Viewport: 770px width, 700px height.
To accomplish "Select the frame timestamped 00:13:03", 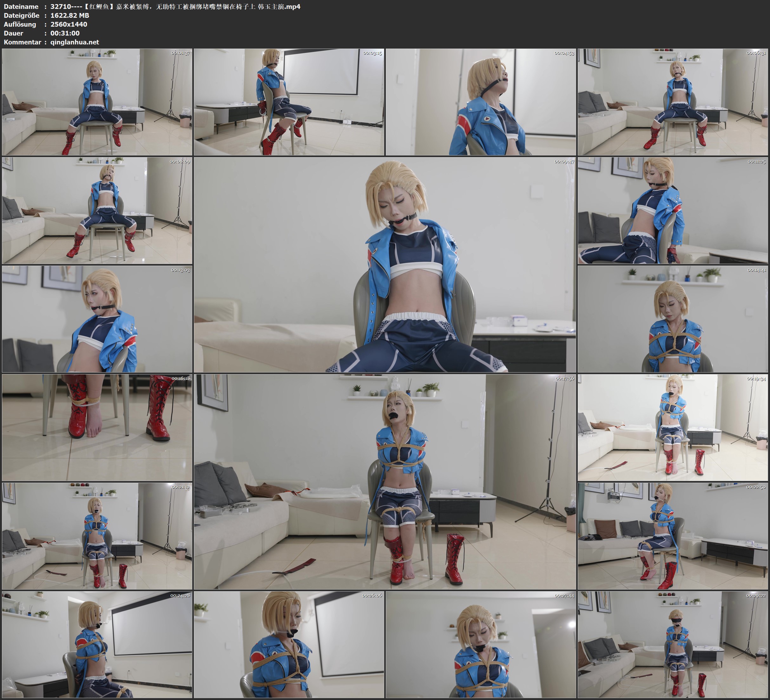I will 97,319.
